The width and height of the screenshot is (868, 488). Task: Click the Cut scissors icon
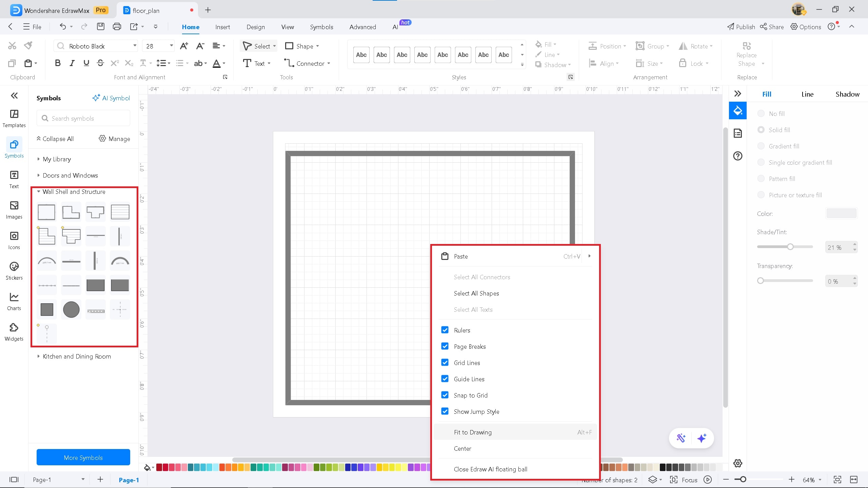pos(12,45)
